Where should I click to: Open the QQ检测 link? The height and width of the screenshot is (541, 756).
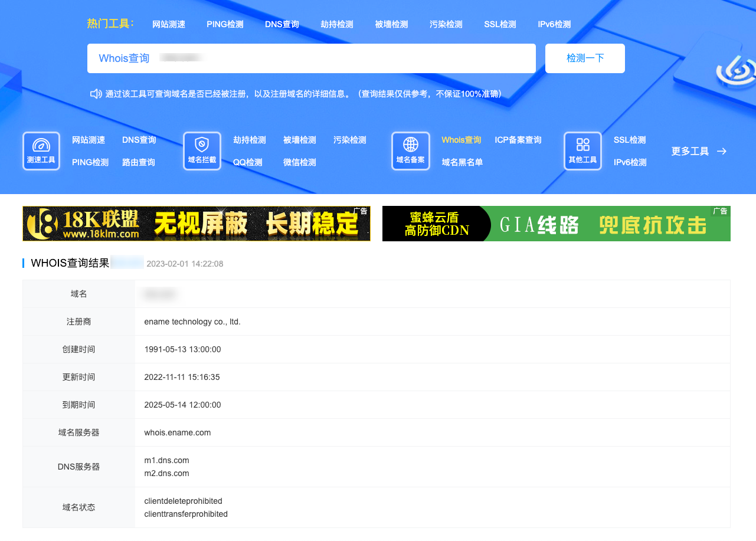coord(247,162)
